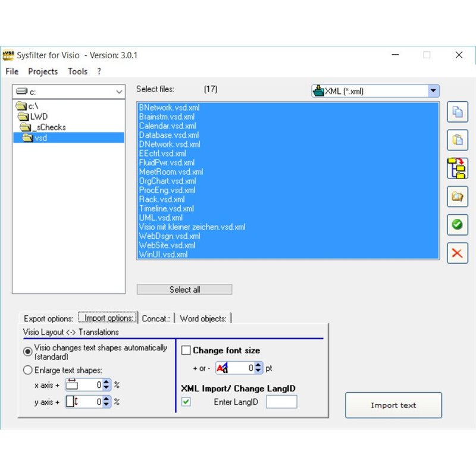Select file 'Visio mit kleiner zeichen.vsd.xml'

pos(288,227)
